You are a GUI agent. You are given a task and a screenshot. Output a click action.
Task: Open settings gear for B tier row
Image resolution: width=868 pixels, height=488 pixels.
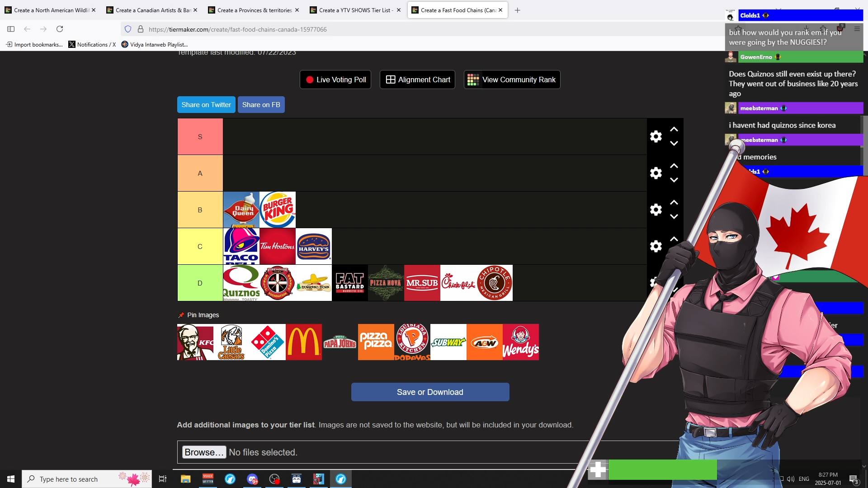pos(656,210)
